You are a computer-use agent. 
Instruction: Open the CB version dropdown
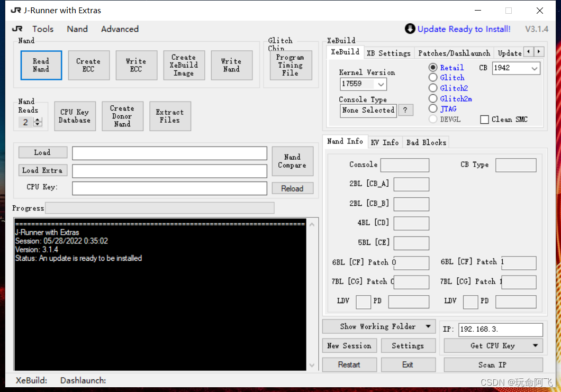pyautogui.click(x=534, y=68)
